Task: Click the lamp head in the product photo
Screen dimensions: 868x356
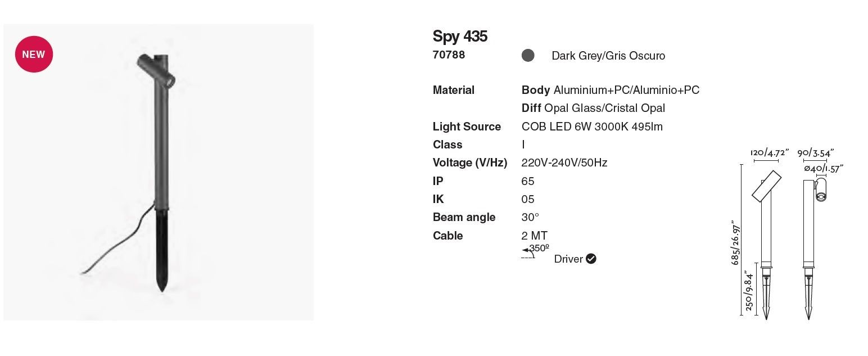Action: (157, 70)
